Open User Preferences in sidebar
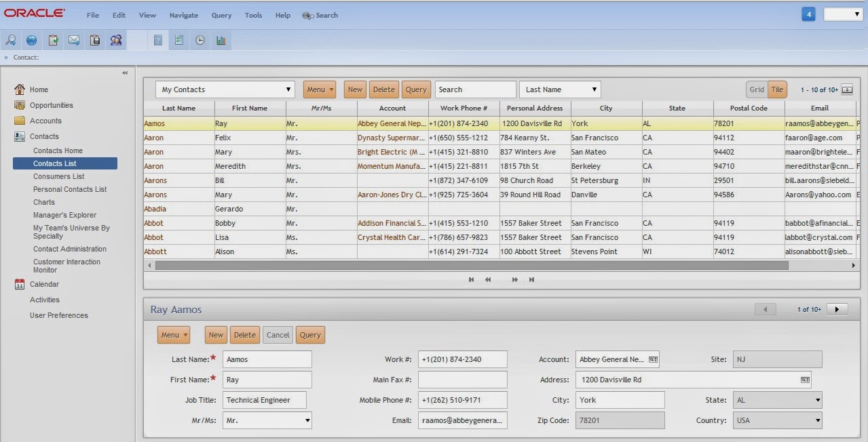Screen dimensions: 868x442 [x=59, y=315]
